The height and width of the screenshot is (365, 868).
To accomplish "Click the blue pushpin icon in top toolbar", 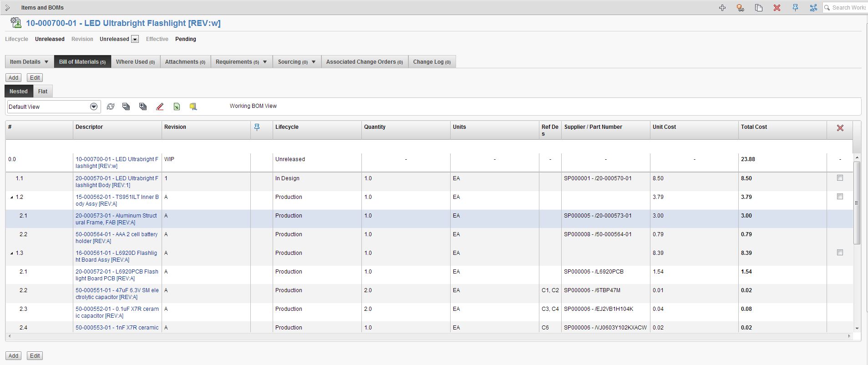I will pos(795,8).
